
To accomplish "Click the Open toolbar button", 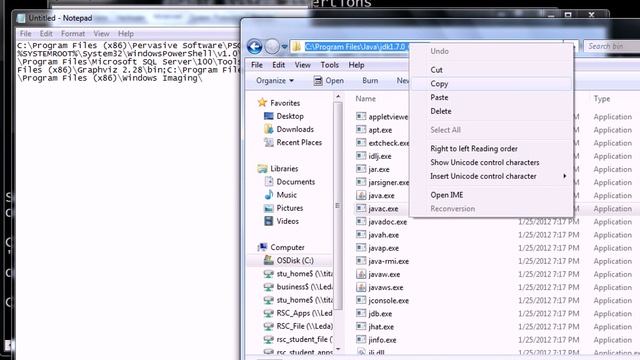I will 329,81.
